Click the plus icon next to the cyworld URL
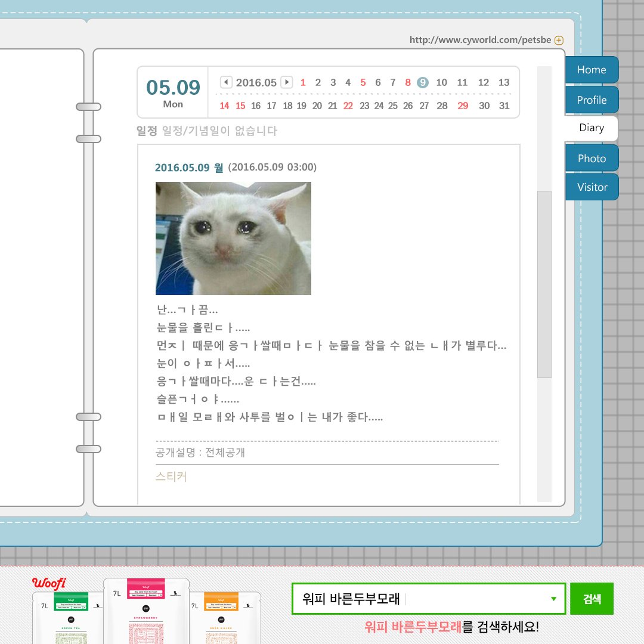 tap(559, 40)
